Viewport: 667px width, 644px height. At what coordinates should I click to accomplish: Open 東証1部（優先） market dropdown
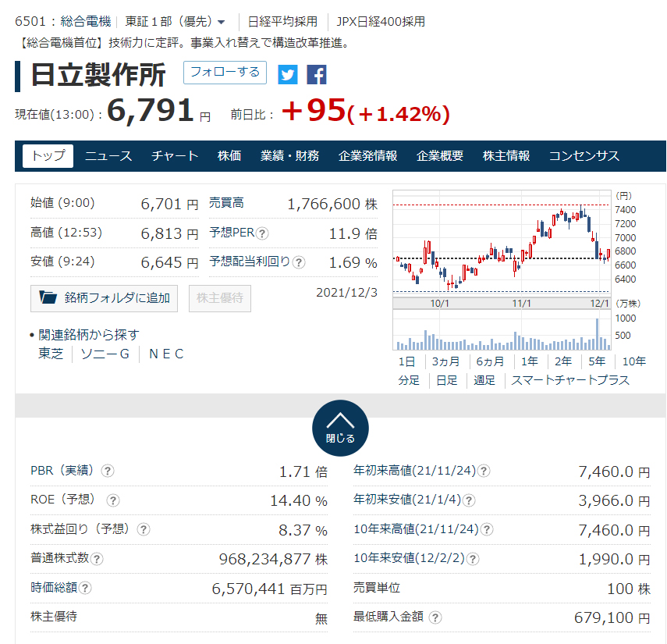(175, 21)
